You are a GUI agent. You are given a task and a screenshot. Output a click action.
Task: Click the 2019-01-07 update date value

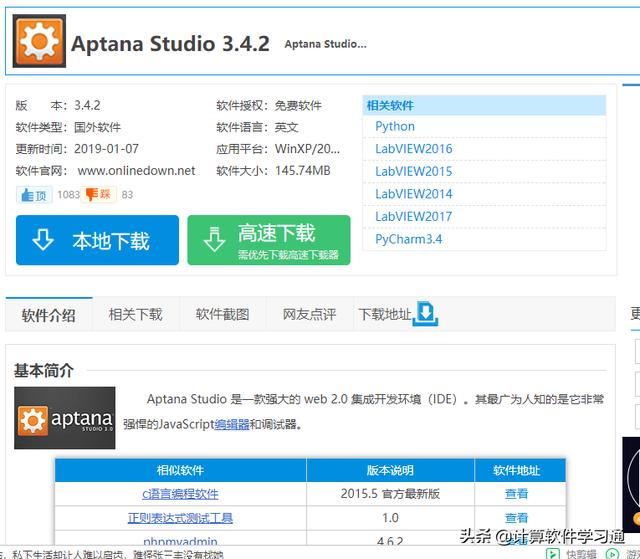[x=106, y=149]
